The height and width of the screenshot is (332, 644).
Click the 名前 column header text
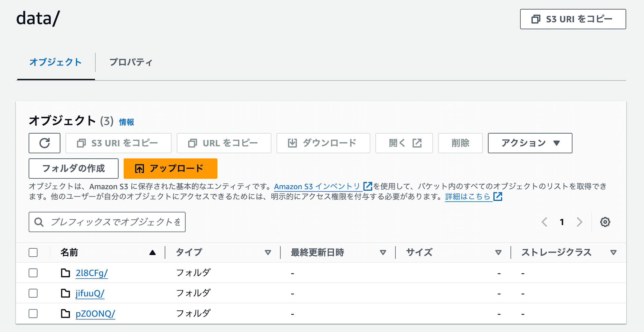(x=69, y=252)
